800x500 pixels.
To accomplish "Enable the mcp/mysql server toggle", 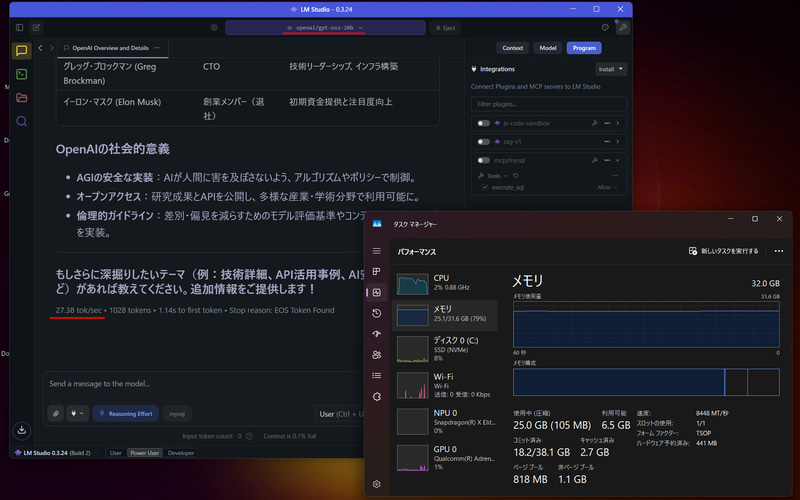I will click(x=483, y=160).
